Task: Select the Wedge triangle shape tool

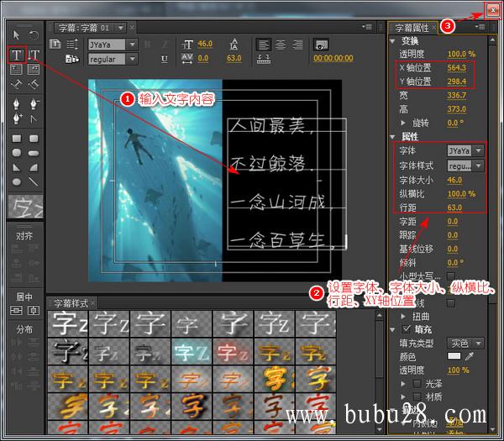Action: pos(17,167)
